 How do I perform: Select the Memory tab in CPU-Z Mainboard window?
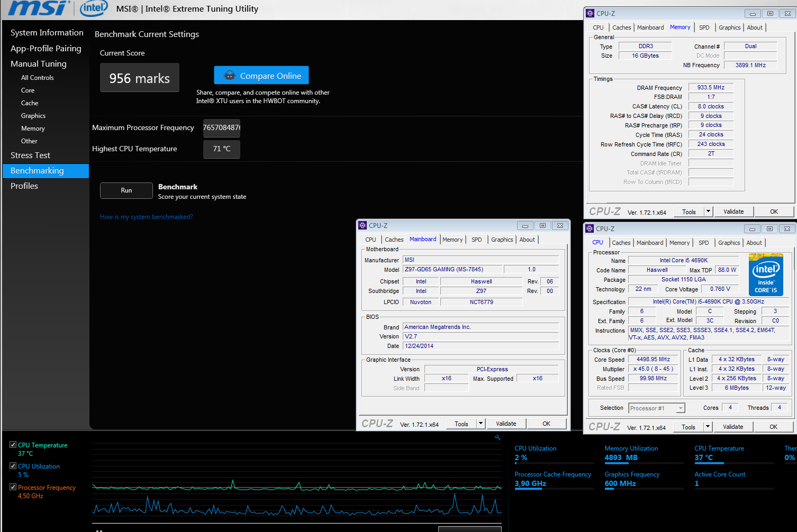coord(452,240)
